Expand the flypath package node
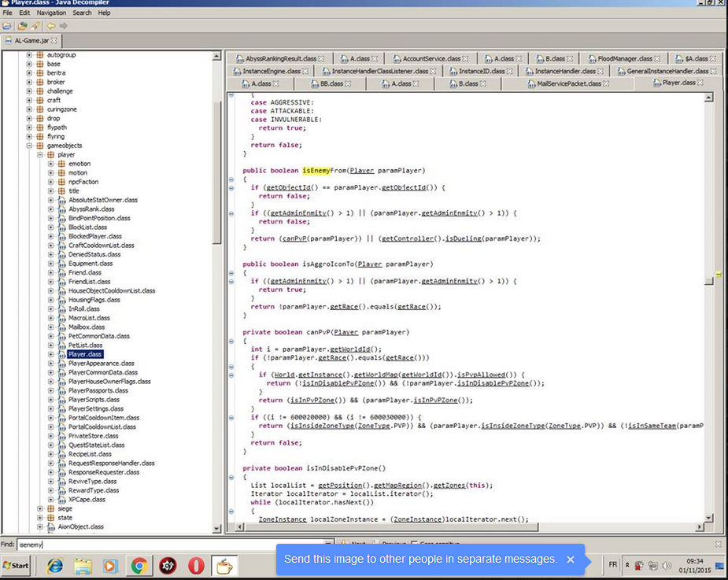 point(29,127)
